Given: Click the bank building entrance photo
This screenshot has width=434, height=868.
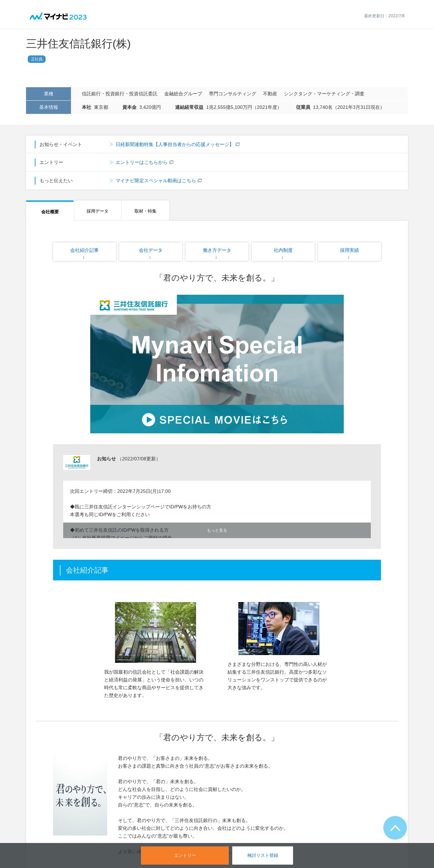Looking at the screenshot, I should [155, 632].
